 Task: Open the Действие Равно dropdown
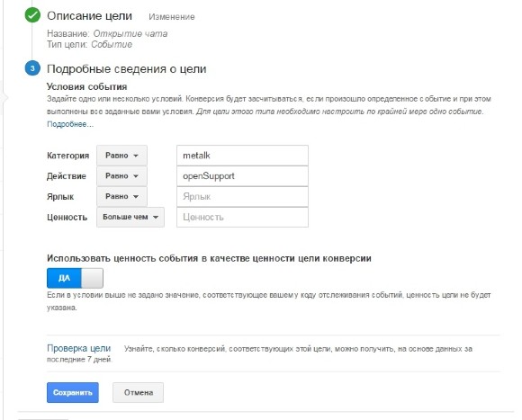coord(121,176)
